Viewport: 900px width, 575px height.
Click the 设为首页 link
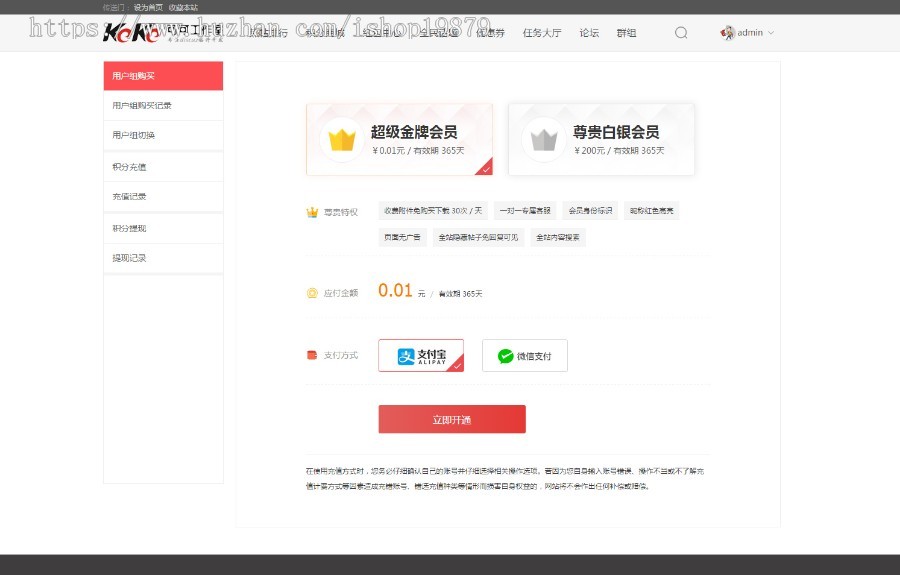[148, 7]
